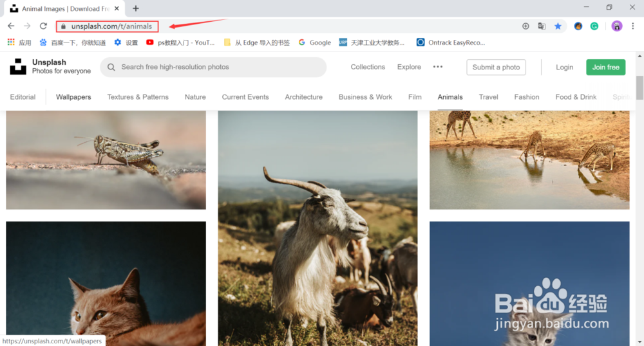Open the Chrome profile avatar

616,26
